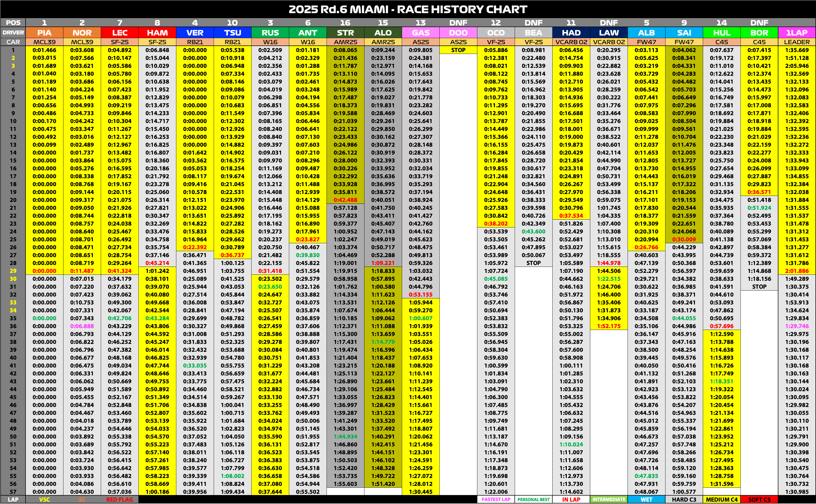Select the SAI driver header
Screen dimensions: 816x504
click(684, 33)
